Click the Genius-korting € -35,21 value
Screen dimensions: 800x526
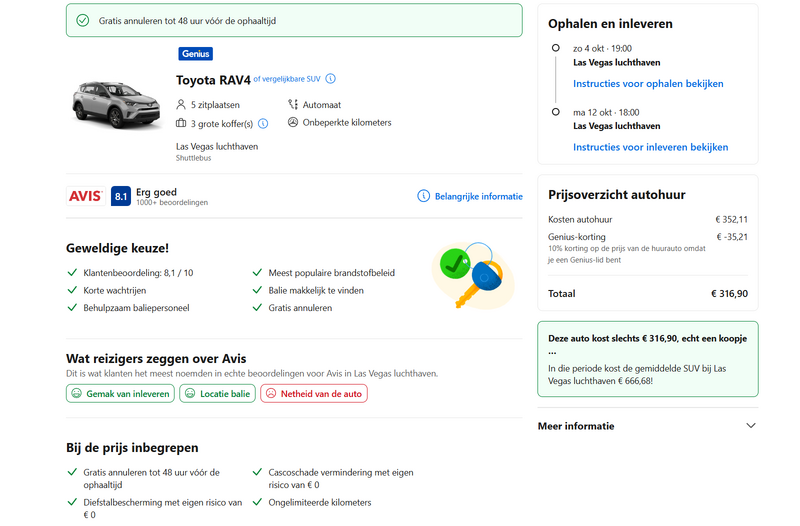(732, 237)
